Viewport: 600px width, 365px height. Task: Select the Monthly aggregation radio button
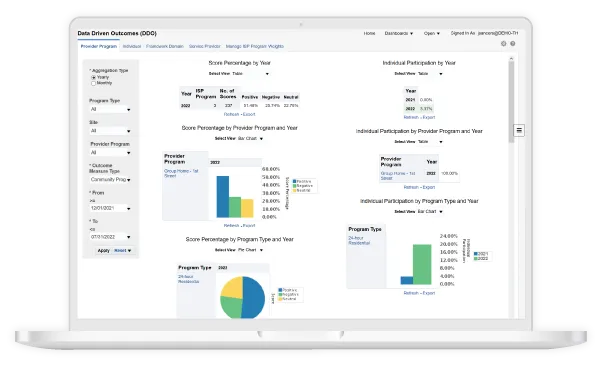click(93, 83)
